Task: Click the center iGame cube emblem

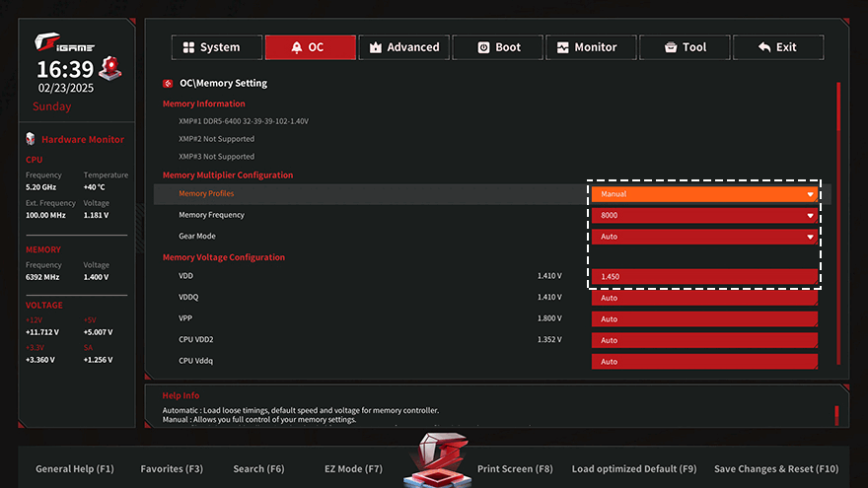Action: [437, 459]
